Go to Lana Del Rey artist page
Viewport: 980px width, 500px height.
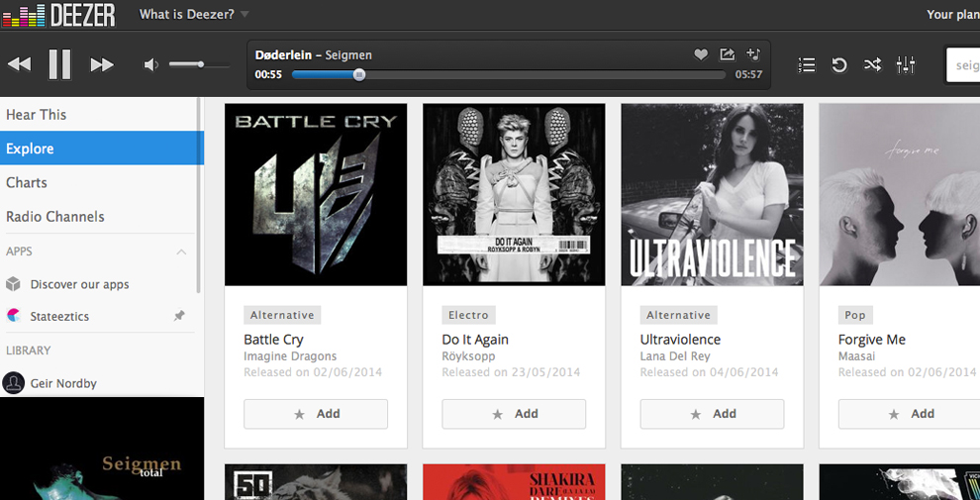point(675,356)
